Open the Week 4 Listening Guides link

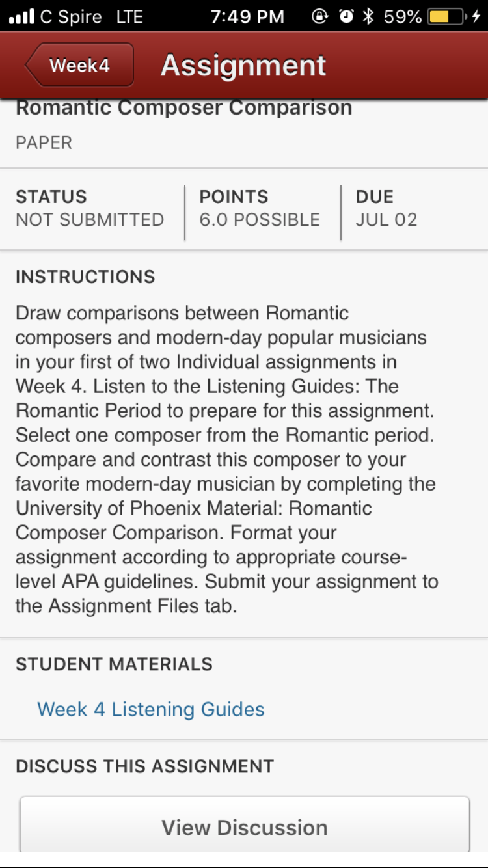[x=151, y=709]
